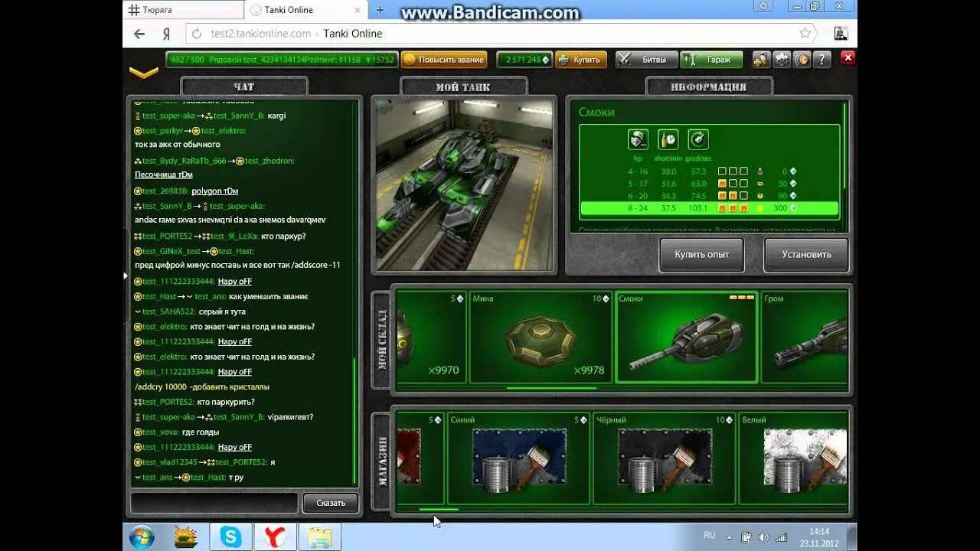Open the help question mark icon
The width and height of the screenshot is (980, 551).
(x=822, y=59)
